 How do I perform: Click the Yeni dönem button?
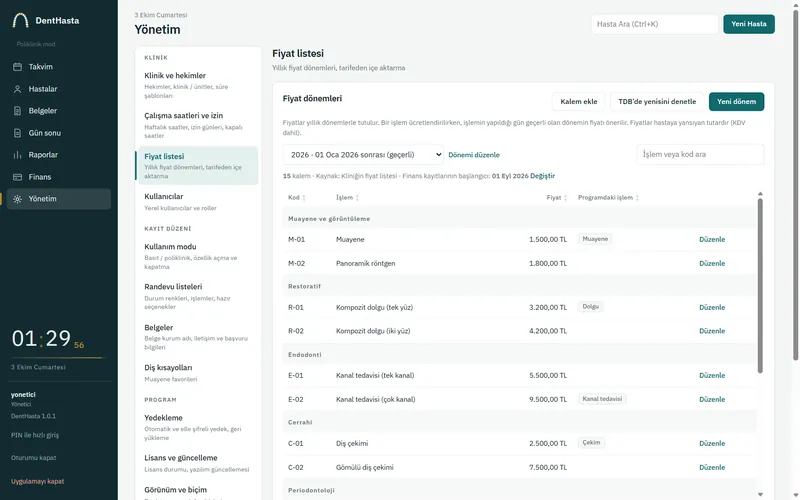pyautogui.click(x=736, y=102)
